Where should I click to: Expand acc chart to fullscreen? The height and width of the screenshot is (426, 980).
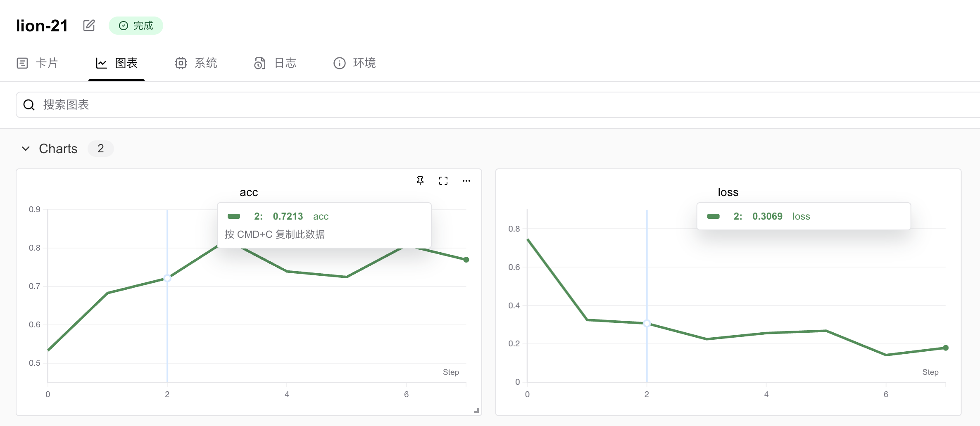point(443,181)
